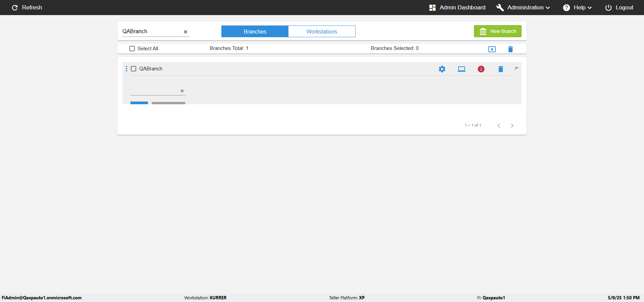Clear the inner filter field in QABranch panel

click(x=182, y=91)
